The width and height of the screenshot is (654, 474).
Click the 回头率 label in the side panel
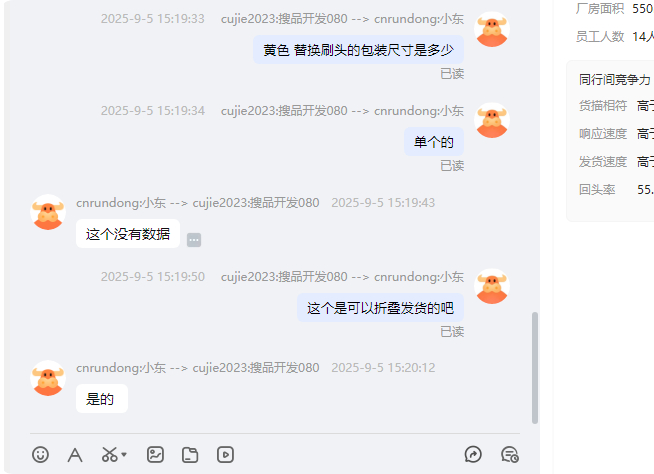597,189
